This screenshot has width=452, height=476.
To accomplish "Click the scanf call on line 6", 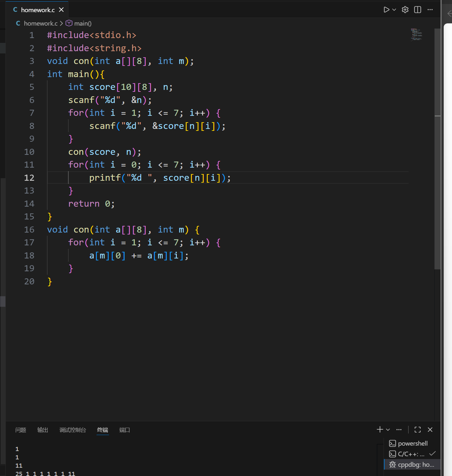I will [x=110, y=100].
